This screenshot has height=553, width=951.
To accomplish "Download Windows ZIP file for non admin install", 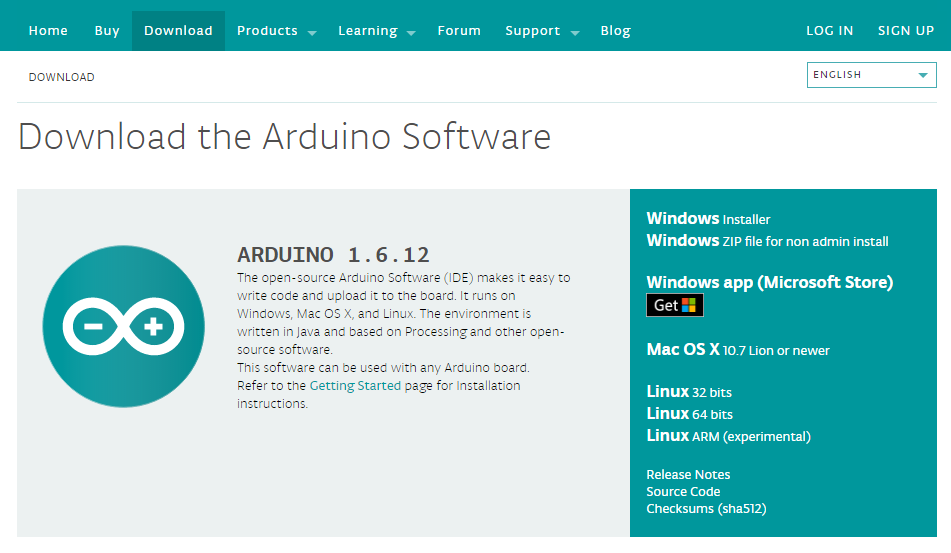I will tap(767, 241).
